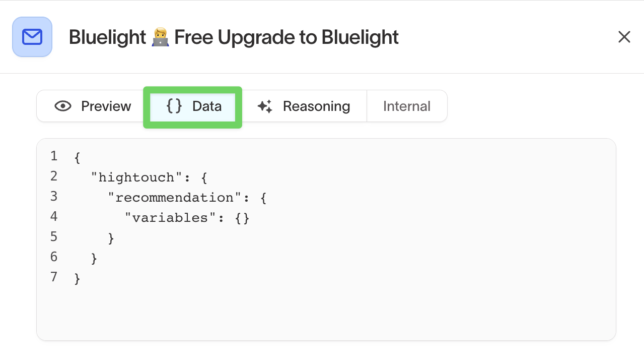
Task: Select the Data tab
Action: click(193, 106)
